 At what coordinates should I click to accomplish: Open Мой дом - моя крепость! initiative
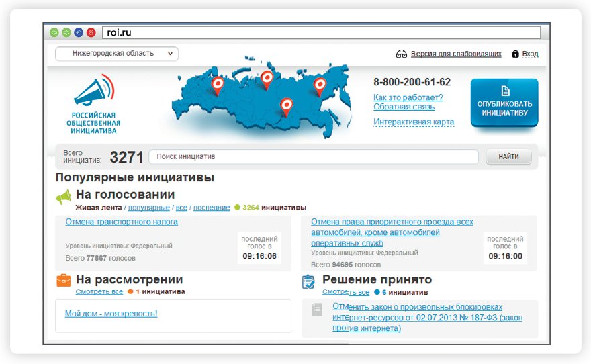click(x=111, y=314)
